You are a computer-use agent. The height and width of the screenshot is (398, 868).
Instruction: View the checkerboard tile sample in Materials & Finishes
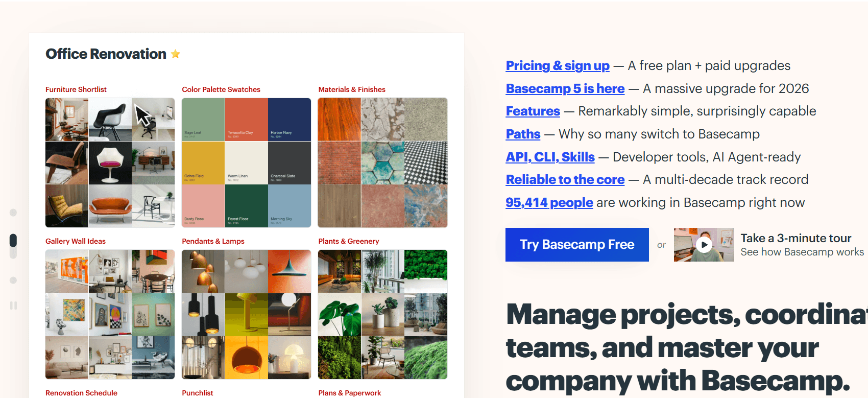click(426, 163)
